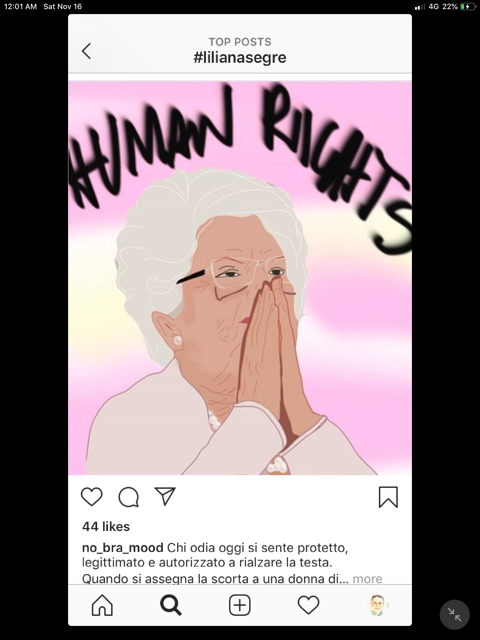Share post with paper plane icon
Image resolution: width=480 pixels, height=640 pixels.
[x=165, y=496]
